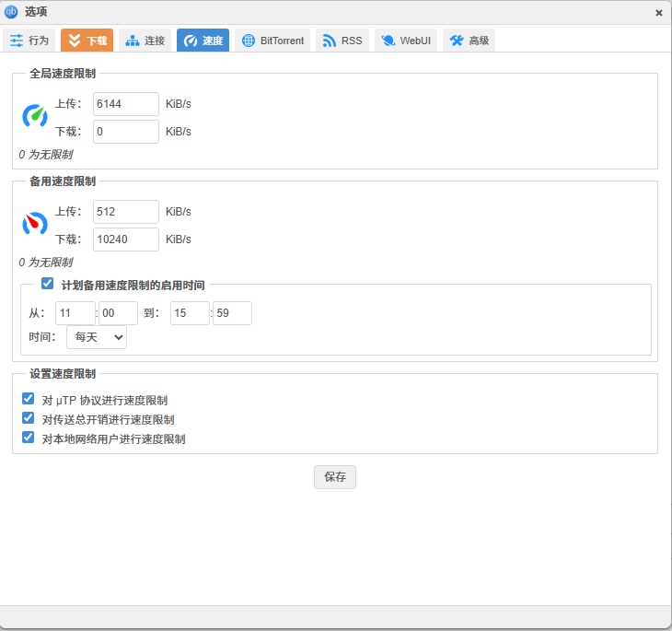
Task: Edit alternative download limit field 10240
Action: tap(126, 239)
